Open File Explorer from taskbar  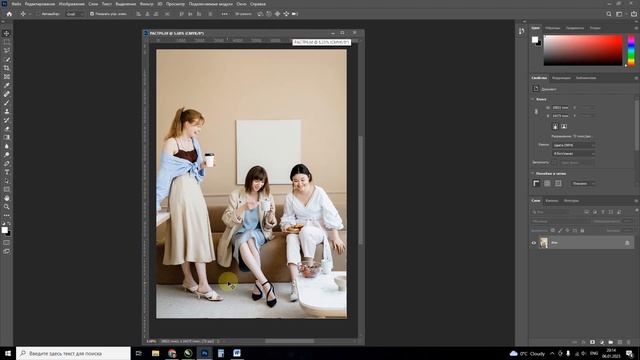tap(156, 353)
